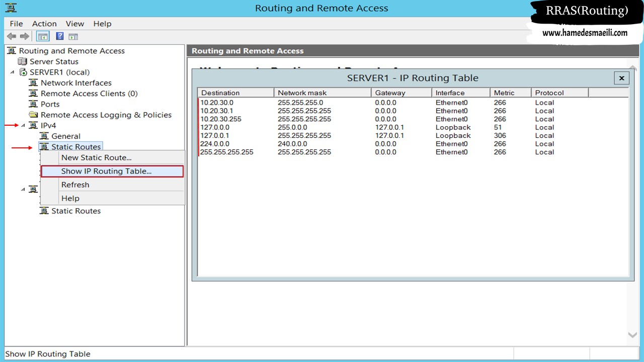
Task: Click the IPv4 node icon
Action: tap(33, 125)
